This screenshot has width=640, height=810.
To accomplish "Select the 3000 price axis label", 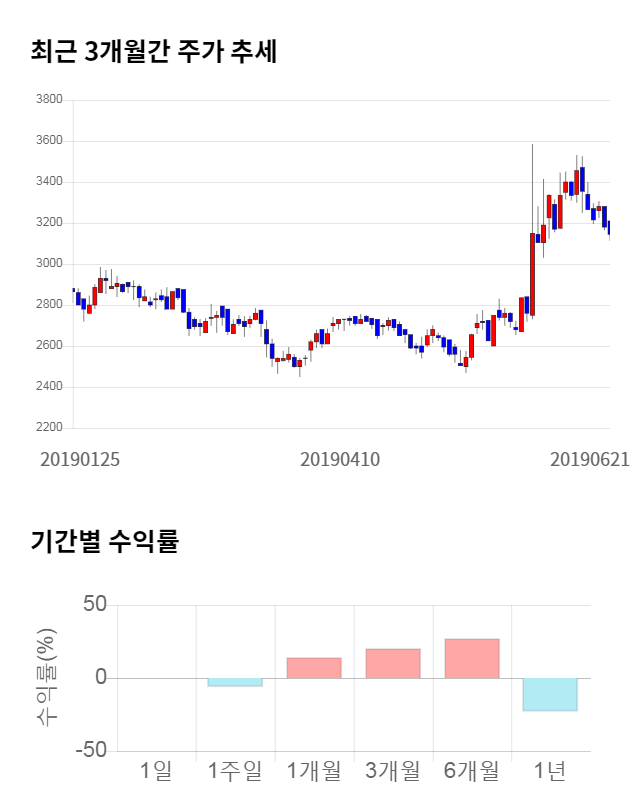I will 48,264.
